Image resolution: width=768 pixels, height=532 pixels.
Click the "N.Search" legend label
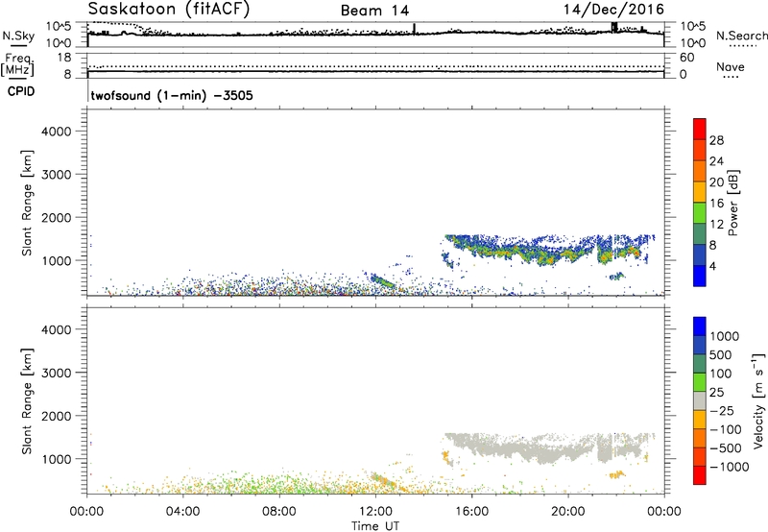[741, 36]
